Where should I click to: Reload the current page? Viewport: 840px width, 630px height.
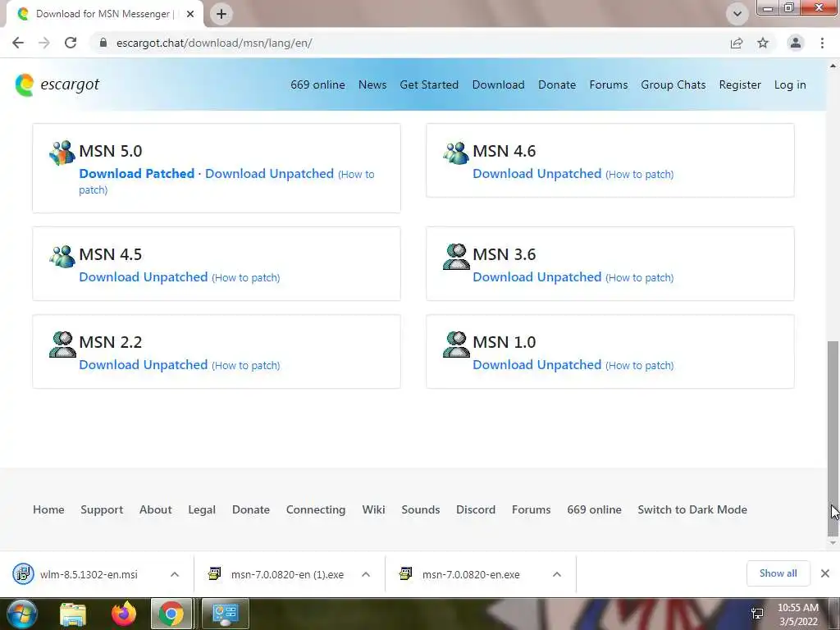pos(71,43)
